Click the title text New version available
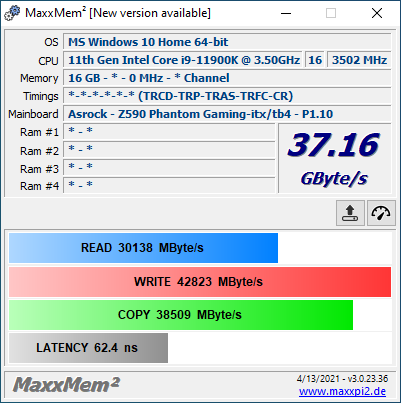This screenshot has height=403, width=401. click(150, 13)
